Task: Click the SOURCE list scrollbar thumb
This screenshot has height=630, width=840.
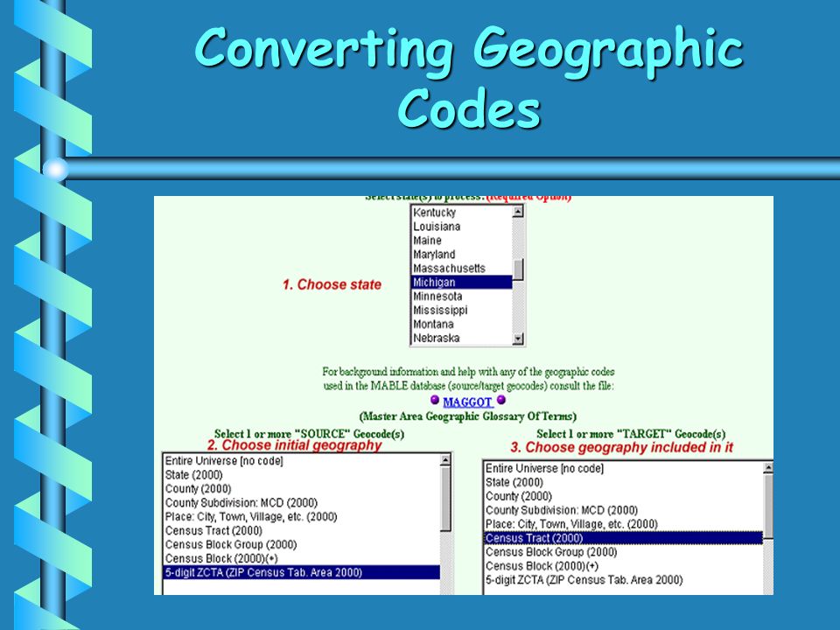Action: (445, 499)
